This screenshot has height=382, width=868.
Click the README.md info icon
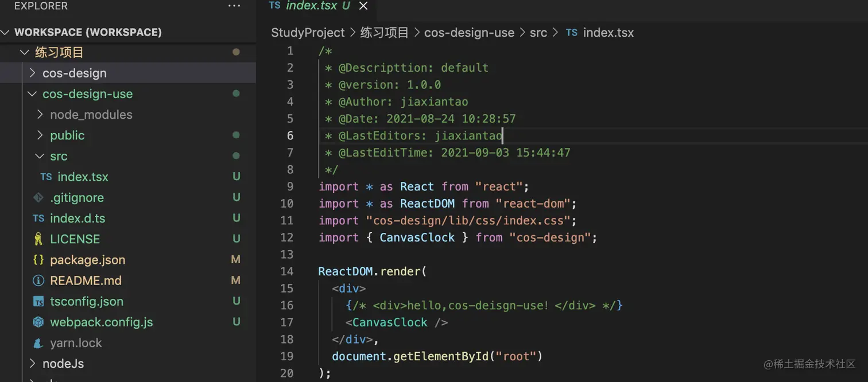[38, 280]
